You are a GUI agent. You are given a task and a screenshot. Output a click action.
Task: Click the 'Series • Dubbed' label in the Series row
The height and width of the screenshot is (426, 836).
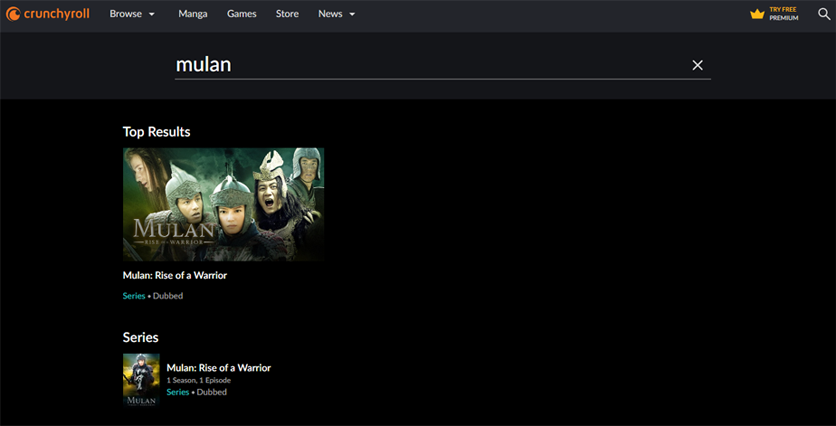pyautogui.click(x=196, y=392)
